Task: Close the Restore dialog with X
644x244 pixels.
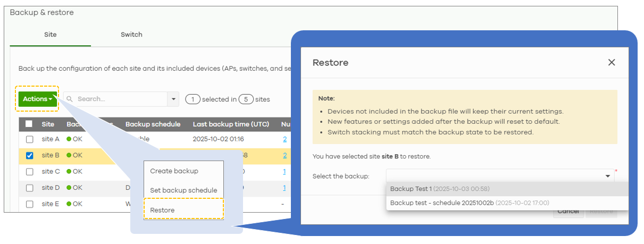Action: click(x=612, y=62)
